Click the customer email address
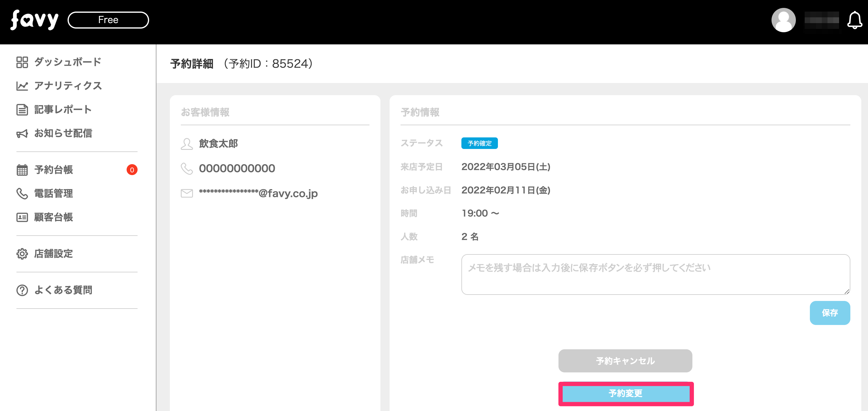 (x=258, y=194)
